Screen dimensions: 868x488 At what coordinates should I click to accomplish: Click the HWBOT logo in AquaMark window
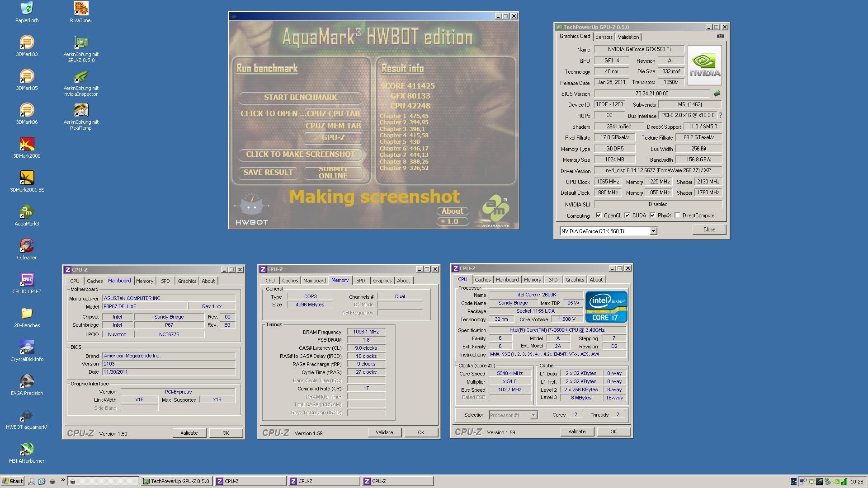pos(251,209)
